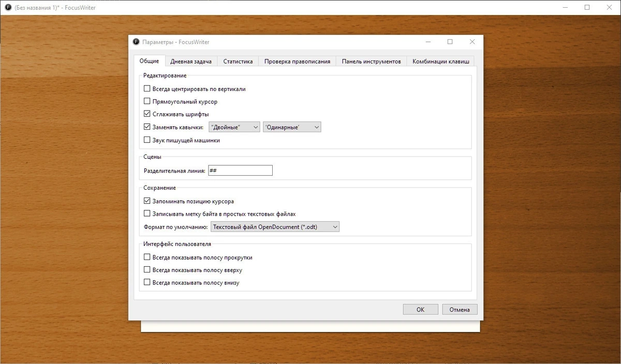Click the OK button
Viewport: 621px width, 364px height.
click(420, 309)
